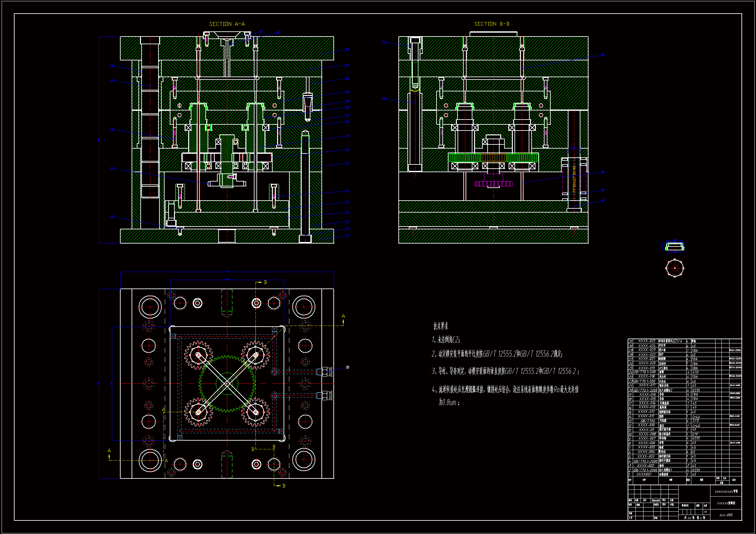The width and height of the screenshot is (756, 534).
Task: Click the SECTION B-B title text
Action: coord(491,24)
